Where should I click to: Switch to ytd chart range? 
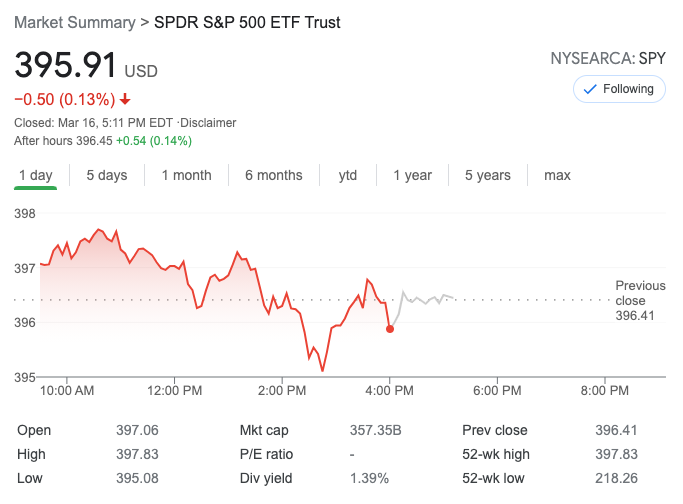pyautogui.click(x=347, y=175)
